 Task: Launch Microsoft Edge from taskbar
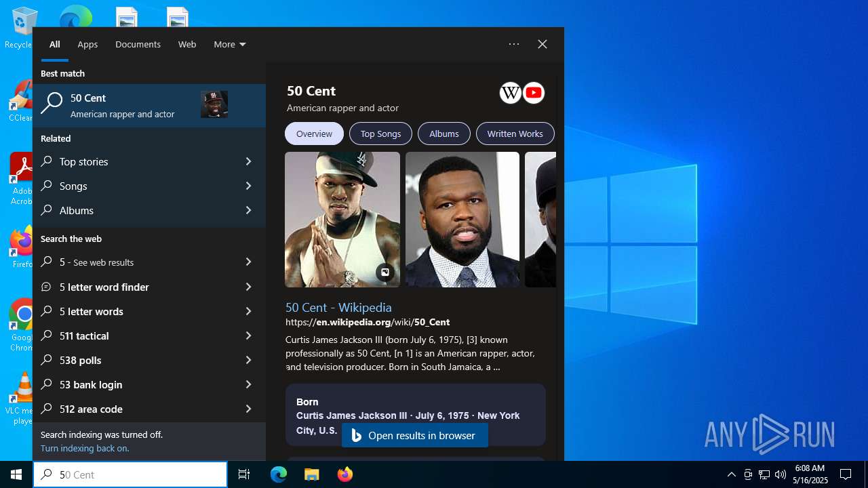coord(279,474)
